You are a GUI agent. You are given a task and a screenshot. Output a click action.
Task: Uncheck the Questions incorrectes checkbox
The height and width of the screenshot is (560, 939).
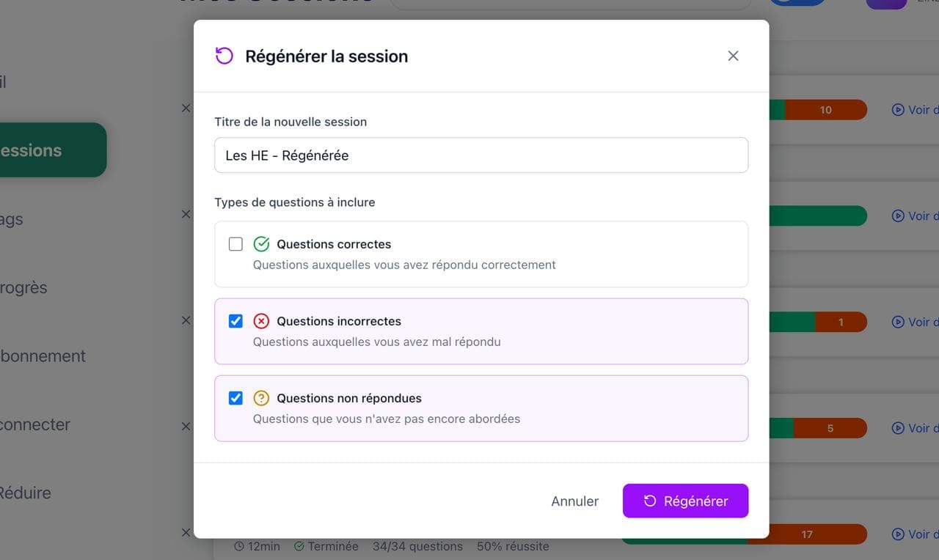[235, 320]
